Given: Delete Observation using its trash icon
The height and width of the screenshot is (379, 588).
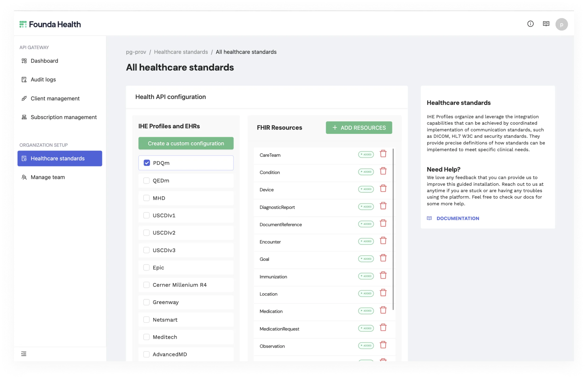Looking at the screenshot, I should [383, 345].
